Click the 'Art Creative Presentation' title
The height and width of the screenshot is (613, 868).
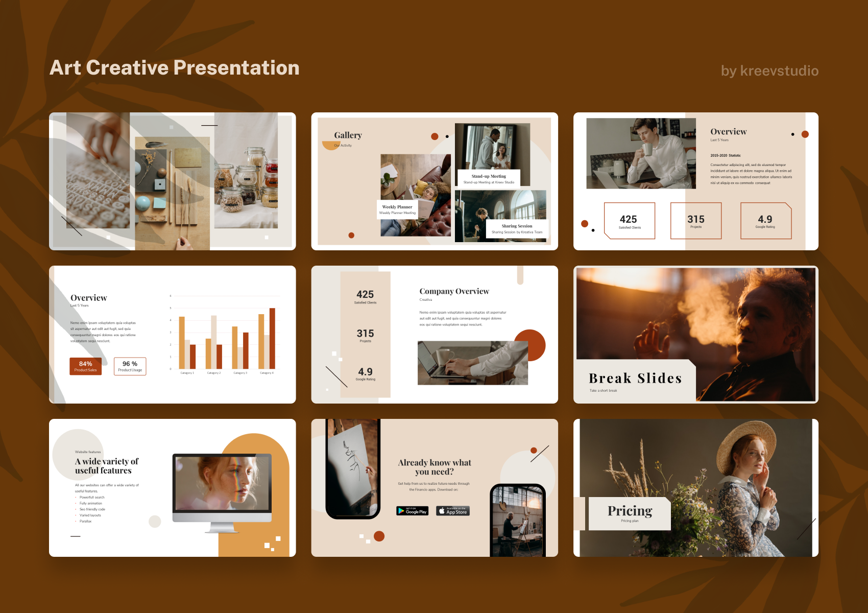174,67
